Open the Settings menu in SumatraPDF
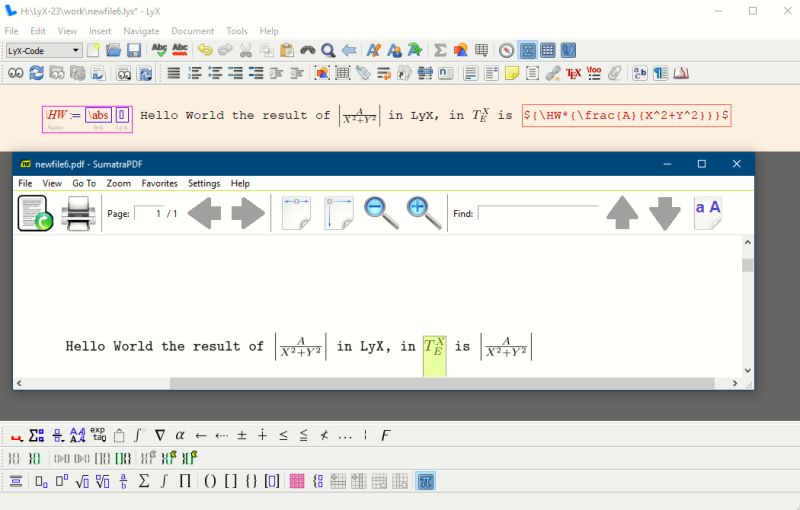The height and width of the screenshot is (510, 800). pyautogui.click(x=204, y=183)
